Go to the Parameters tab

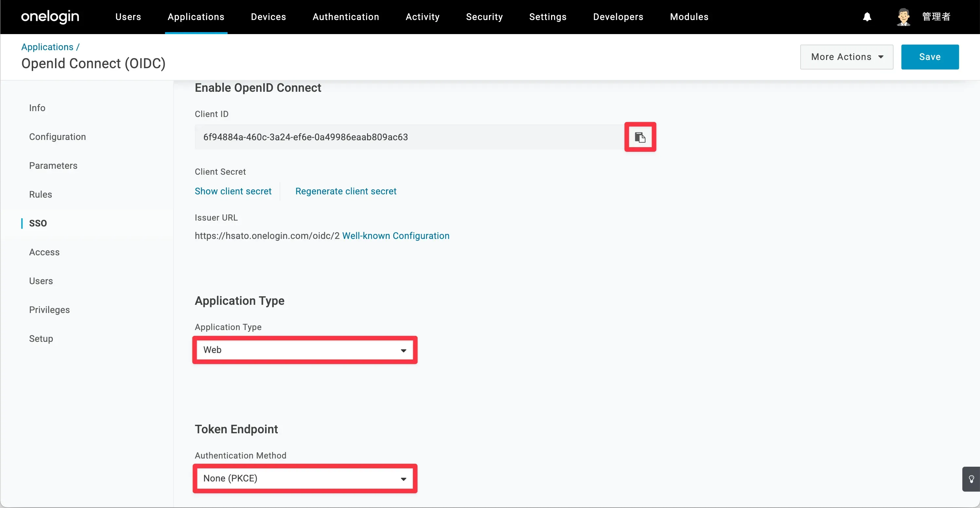pos(53,166)
